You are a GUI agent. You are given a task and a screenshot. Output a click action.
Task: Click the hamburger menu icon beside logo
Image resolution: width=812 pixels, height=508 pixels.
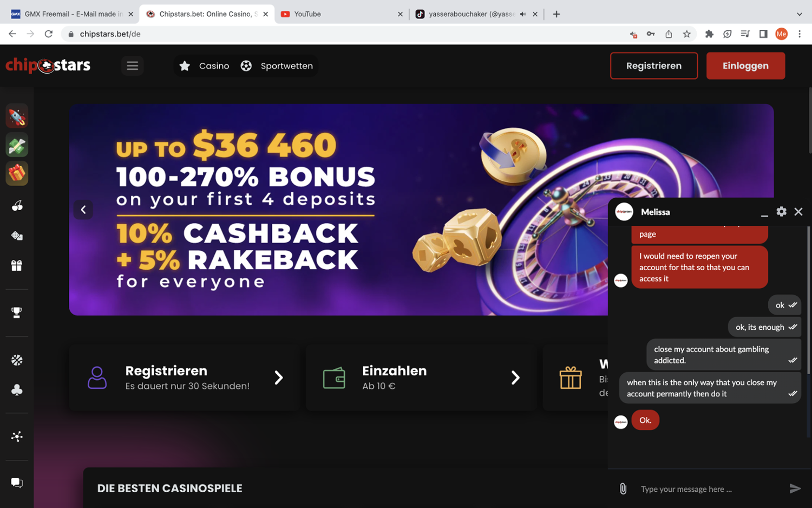(133, 66)
